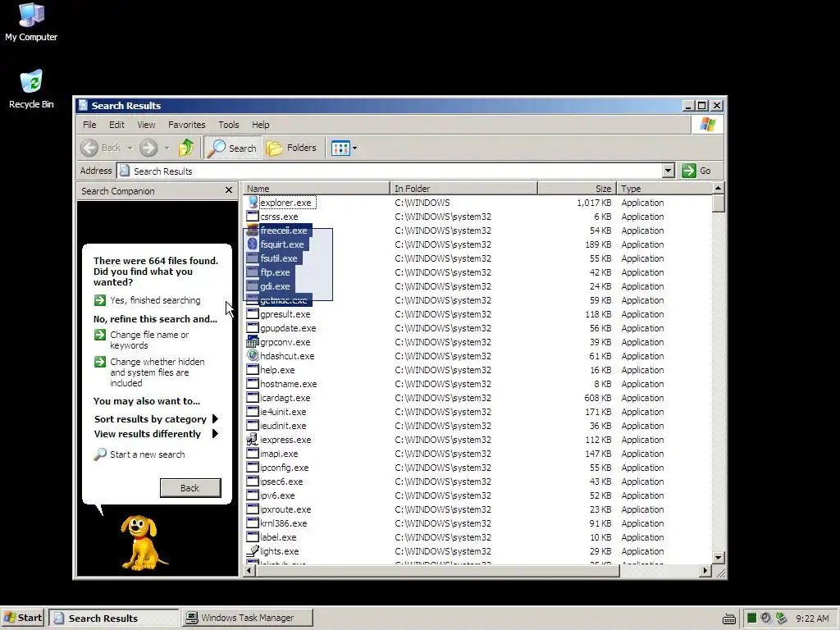Expand the Views dropdown arrow
This screenshot has width=840, height=630.
(354, 148)
